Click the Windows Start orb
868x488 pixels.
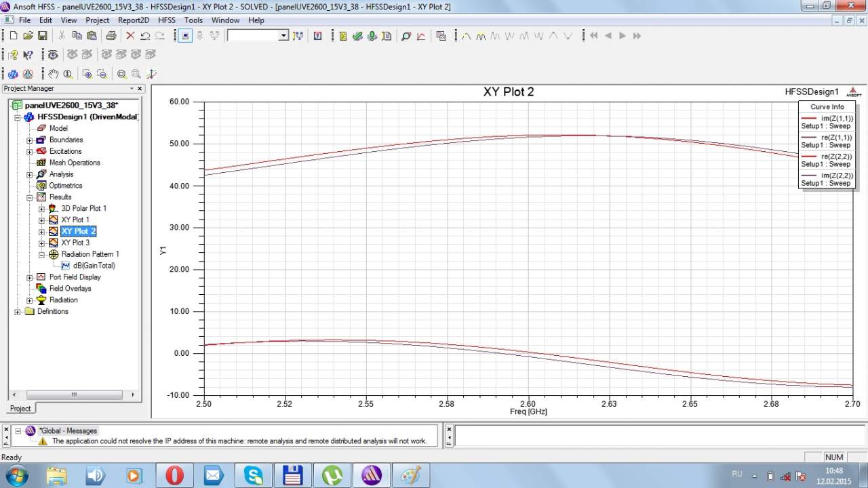click(18, 475)
